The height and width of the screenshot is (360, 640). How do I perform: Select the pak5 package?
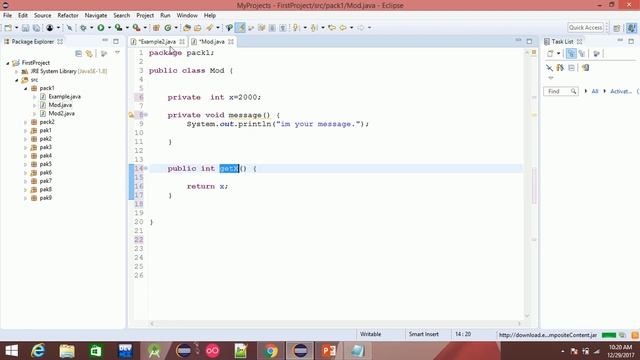point(45,164)
